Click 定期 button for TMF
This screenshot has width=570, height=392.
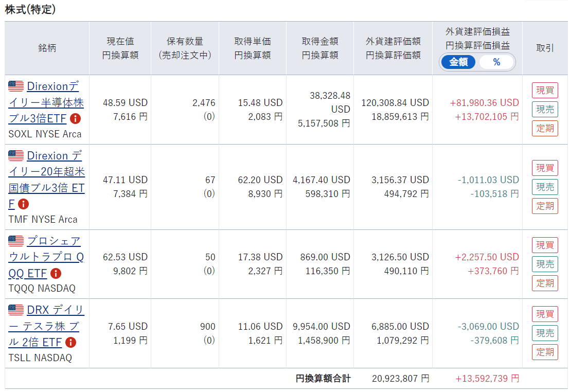[545, 206]
